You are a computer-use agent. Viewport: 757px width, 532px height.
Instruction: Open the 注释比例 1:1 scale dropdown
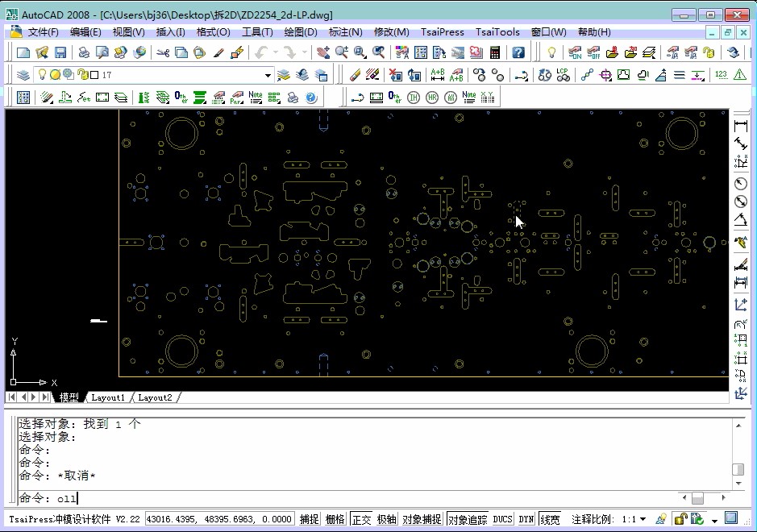[x=642, y=519]
